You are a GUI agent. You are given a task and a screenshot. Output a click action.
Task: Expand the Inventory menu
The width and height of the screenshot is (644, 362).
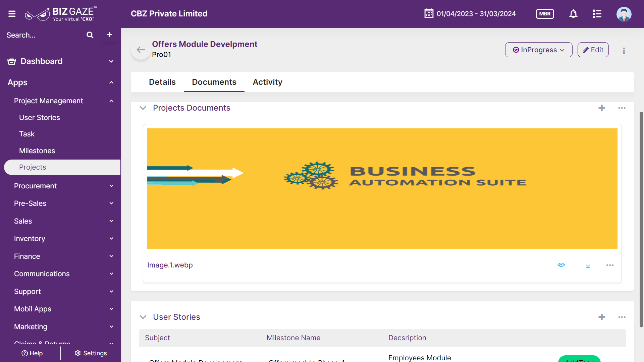point(111,238)
